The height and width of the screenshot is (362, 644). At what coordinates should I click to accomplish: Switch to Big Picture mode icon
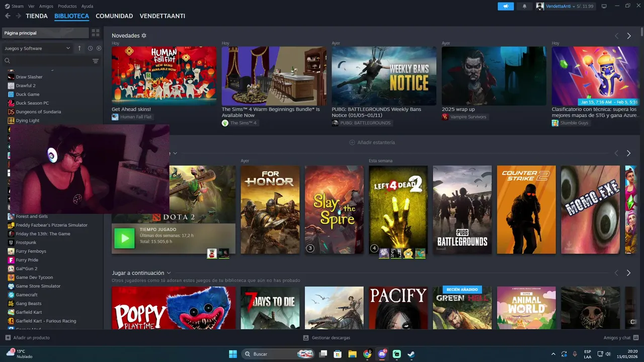point(604,6)
